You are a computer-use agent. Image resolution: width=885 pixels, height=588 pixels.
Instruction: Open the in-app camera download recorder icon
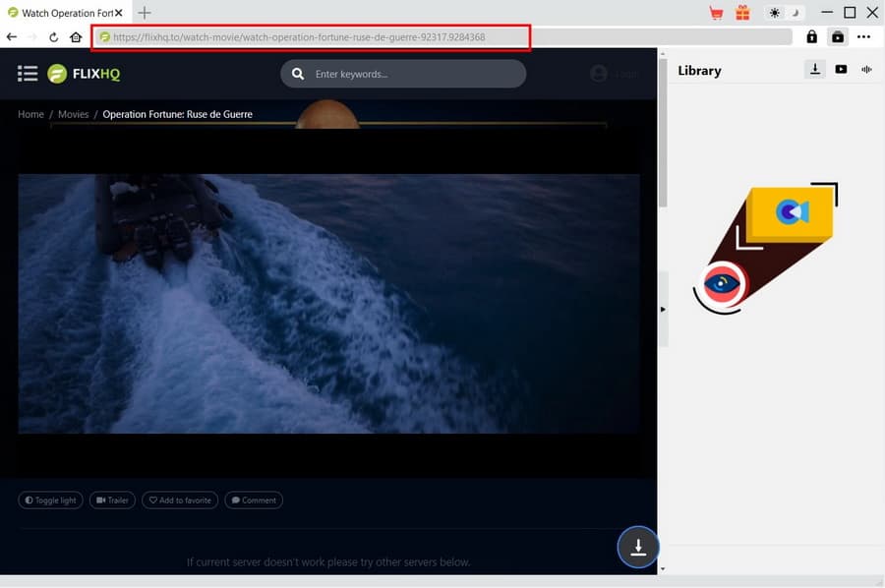click(x=837, y=36)
